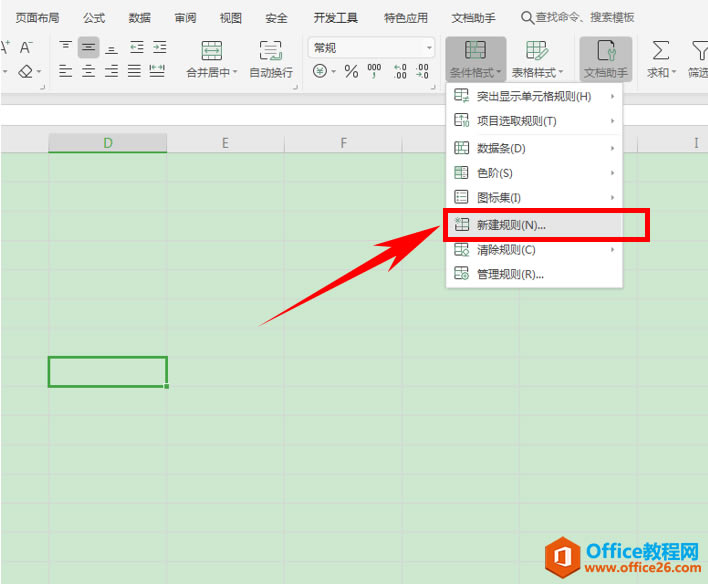Screen dimensions: 708x585
Task: Open the merge and center dropdown arrow
Action: pos(235,72)
